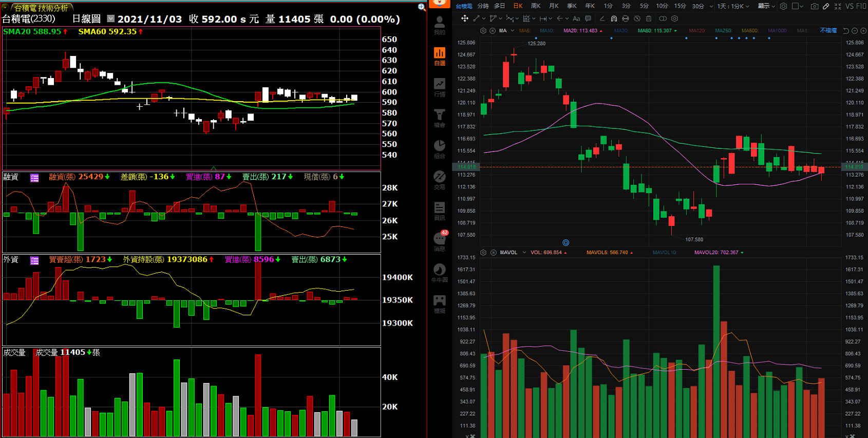This screenshot has height=438, width=868.
Task: Remove the MA indicator with X icon
Action: coord(493,31)
